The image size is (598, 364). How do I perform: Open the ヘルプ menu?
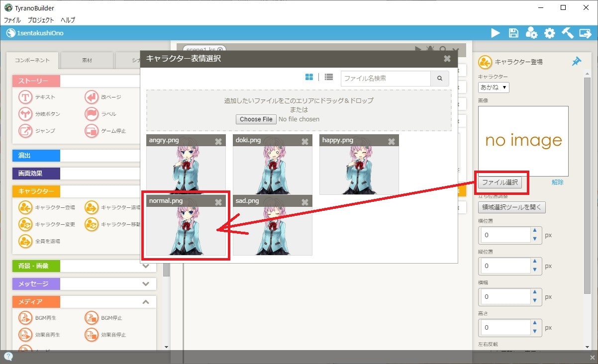(68, 20)
